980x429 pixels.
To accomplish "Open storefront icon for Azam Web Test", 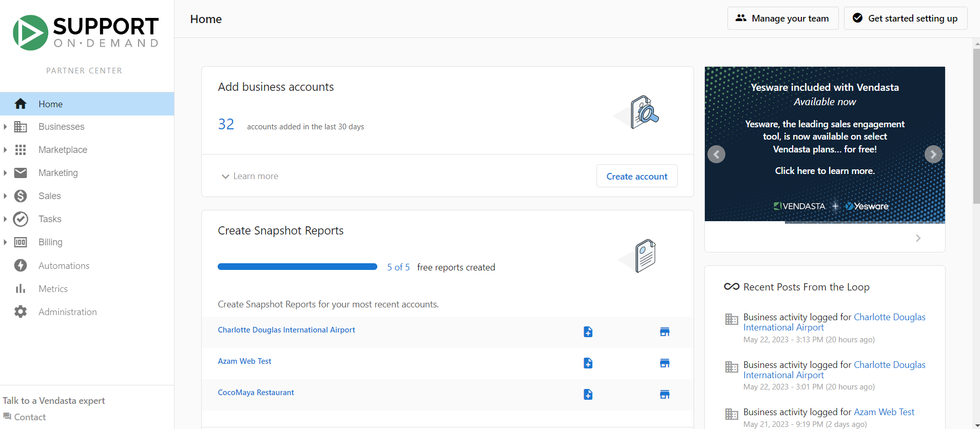I will click(x=665, y=363).
